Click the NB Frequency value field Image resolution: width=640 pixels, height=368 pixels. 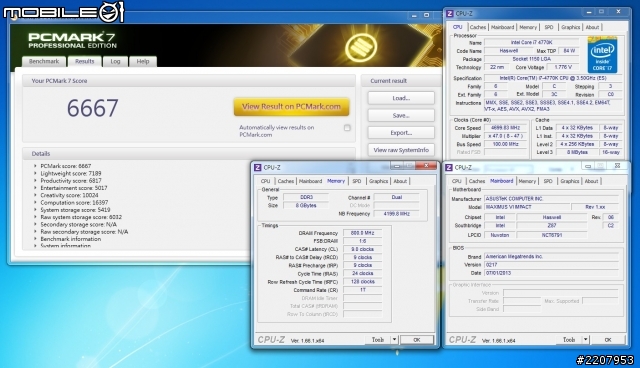(x=396, y=214)
